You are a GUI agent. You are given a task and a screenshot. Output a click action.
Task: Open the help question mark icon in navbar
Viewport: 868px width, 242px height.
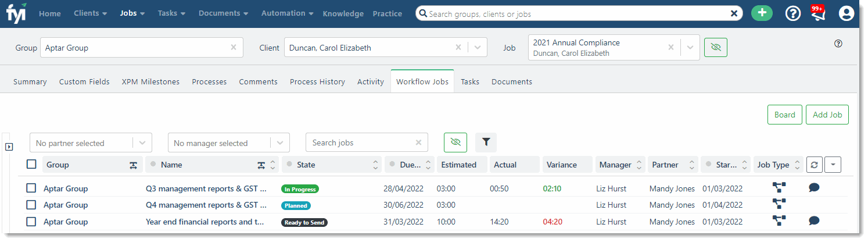793,13
